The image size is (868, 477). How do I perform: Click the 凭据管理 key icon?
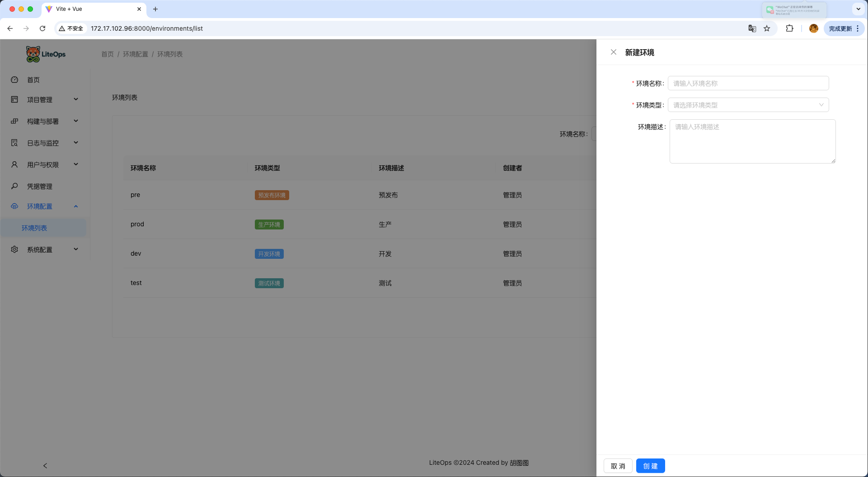point(14,186)
